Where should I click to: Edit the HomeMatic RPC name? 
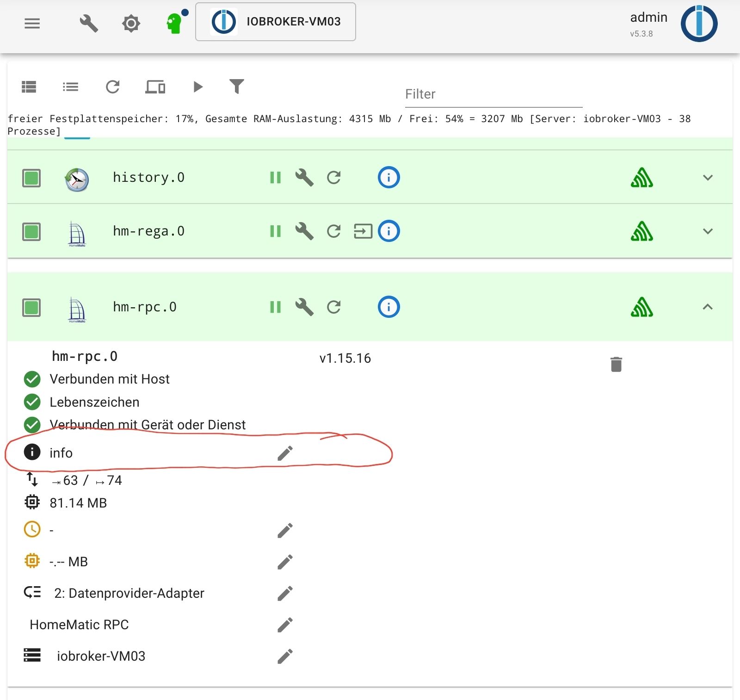click(x=285, y=625)
